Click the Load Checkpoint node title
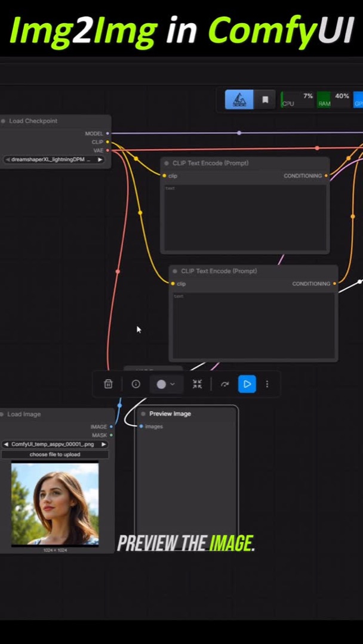This screenshot has height=644, width=363. 33,121
